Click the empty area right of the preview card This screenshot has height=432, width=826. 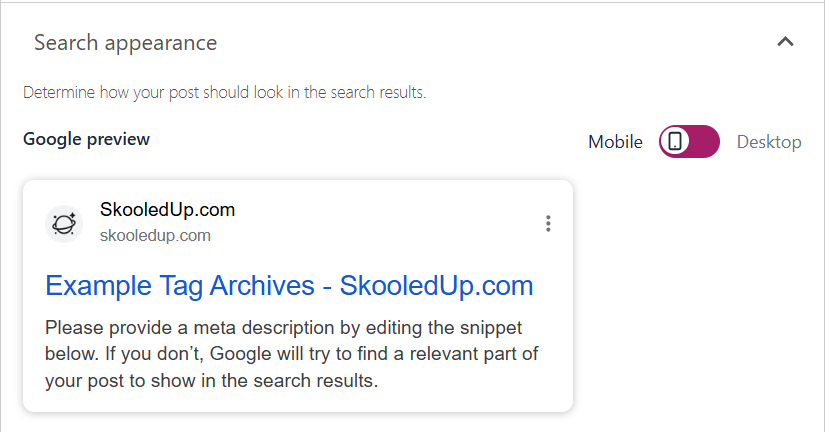[700, 300]
